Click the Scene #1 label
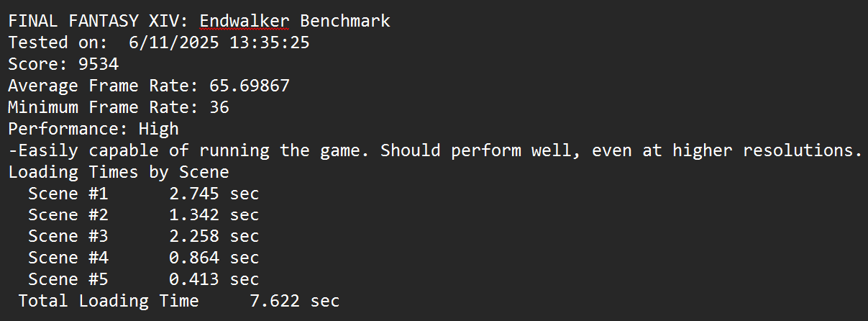This screenshot has width=868, height=321. 68,194
